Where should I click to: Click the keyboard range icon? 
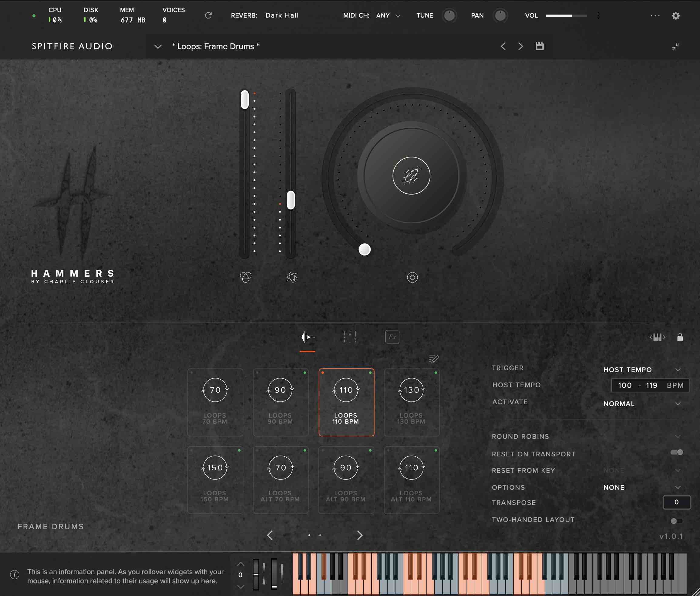pyautogui.click(x=657, y=337)
